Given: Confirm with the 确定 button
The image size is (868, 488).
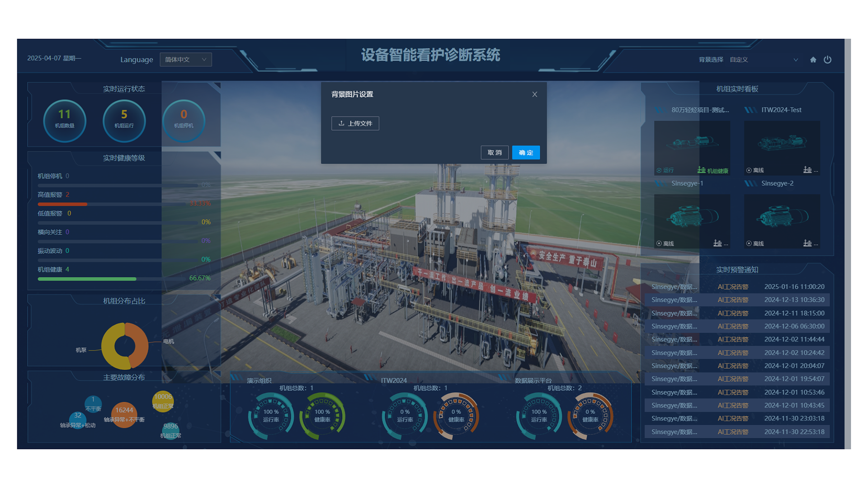Looking at the screenshot, I should [526, 153].
